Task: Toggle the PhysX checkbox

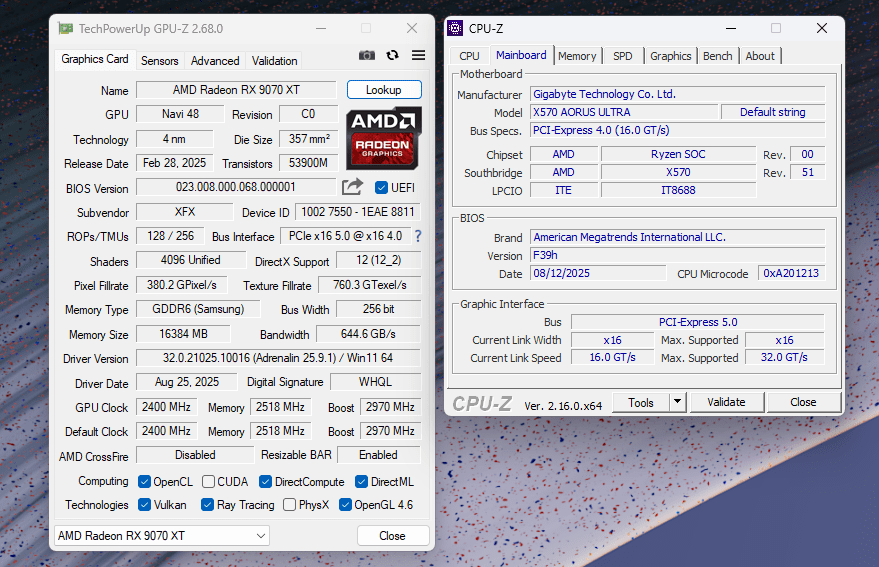Action: [289, 505]
